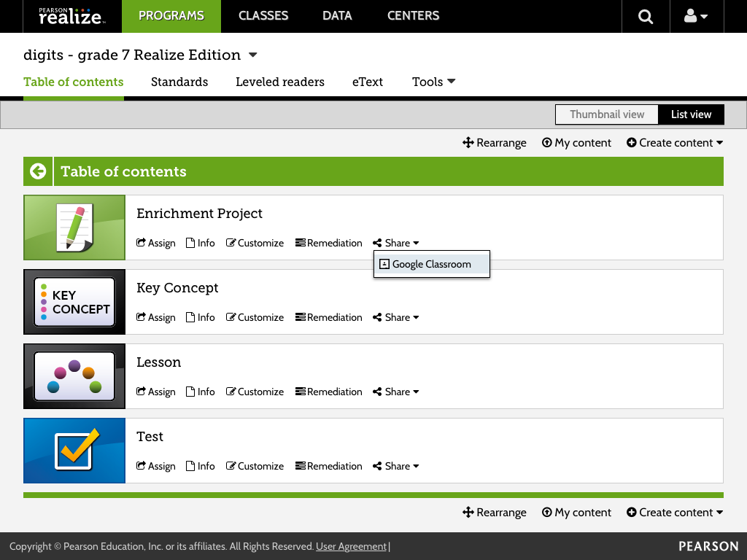The width and height of the screenshot is (747, 560).
Task: Open the User Agreement link
Action: (351, 546)
